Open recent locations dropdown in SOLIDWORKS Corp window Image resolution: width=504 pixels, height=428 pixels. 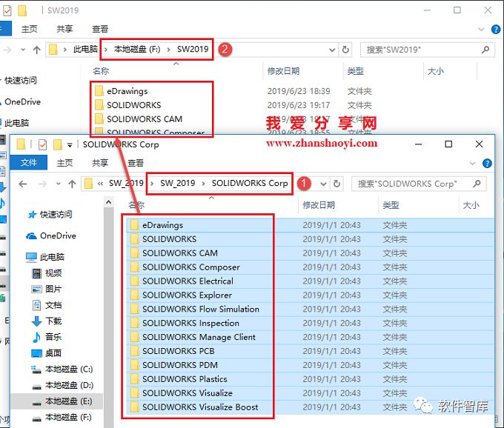pos(58,184)
